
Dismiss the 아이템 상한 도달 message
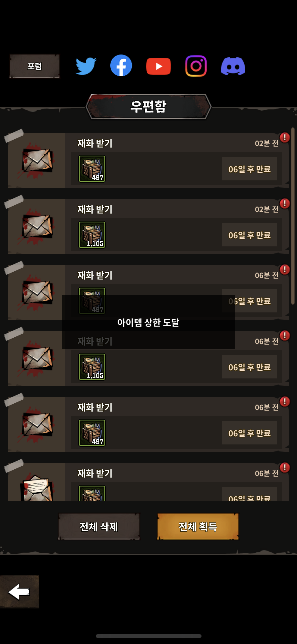pos(148,322)
